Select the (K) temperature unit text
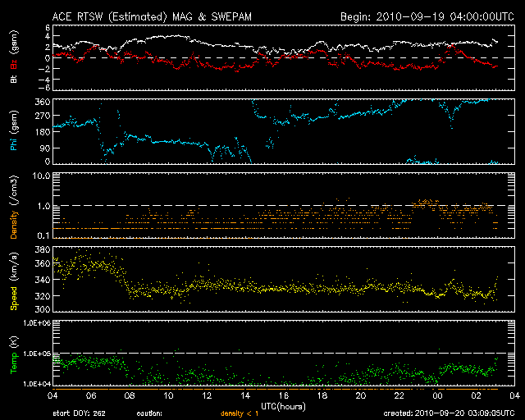Viewport: 525px width, 420px height. tap(14, 343)
